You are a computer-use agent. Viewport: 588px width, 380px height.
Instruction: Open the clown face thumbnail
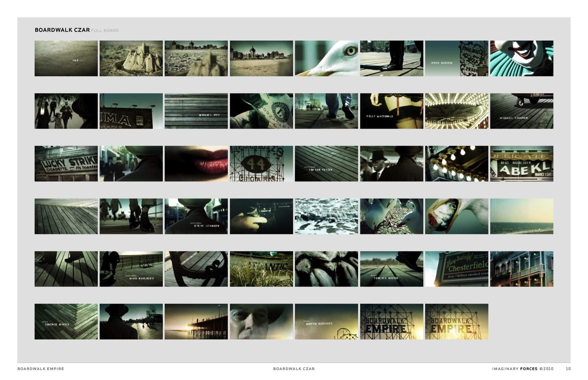point(522,58)
